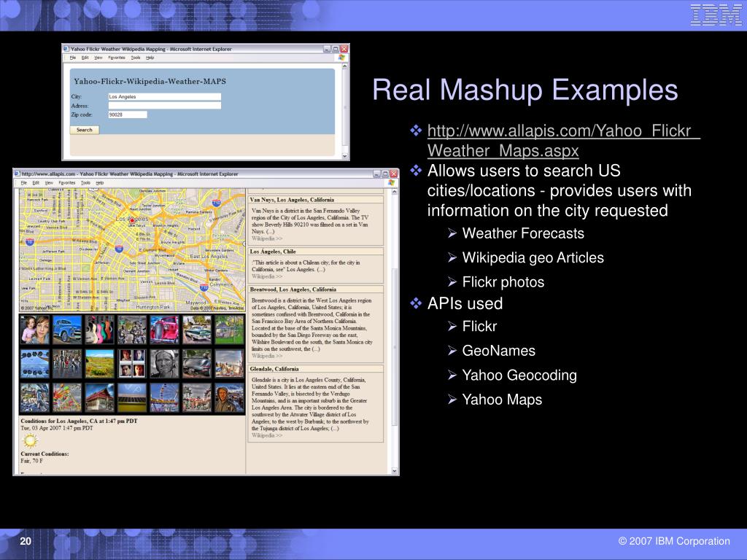Open the ferris wheel thumbnail
This screenshot has height=560, width=747.
tap(164, 397)
